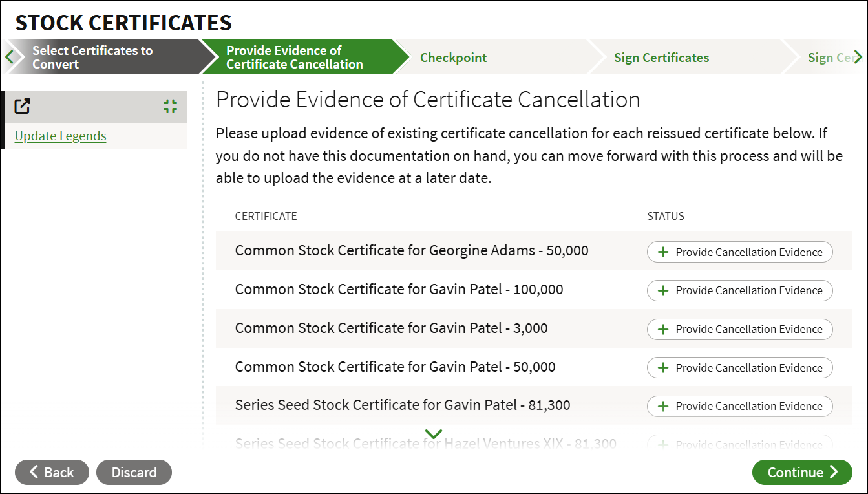868x494 pixels.
Task: Click the right arrow of the step bar
Action: [858, 57]
